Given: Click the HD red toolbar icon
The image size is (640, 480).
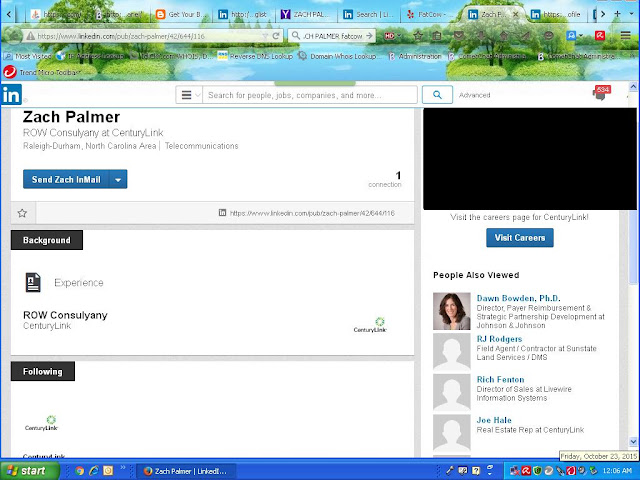Looking at the screenshot, I should [389, 36].
